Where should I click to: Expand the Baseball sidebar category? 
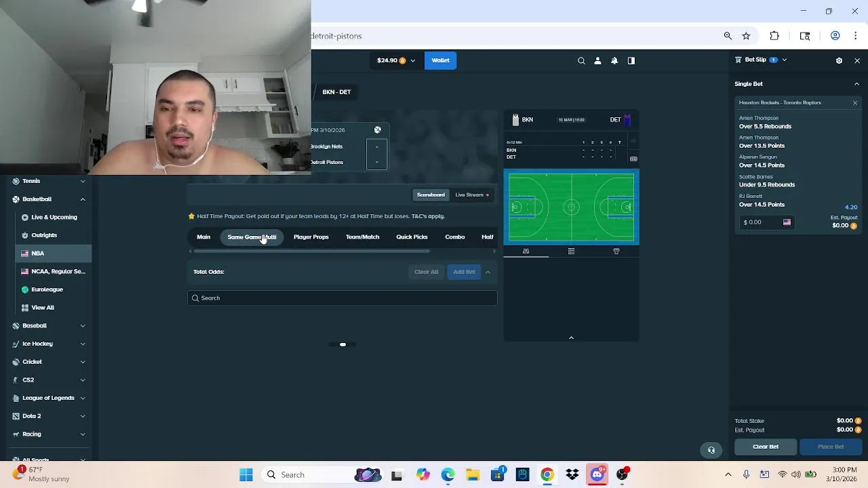(x=83, y=326)
